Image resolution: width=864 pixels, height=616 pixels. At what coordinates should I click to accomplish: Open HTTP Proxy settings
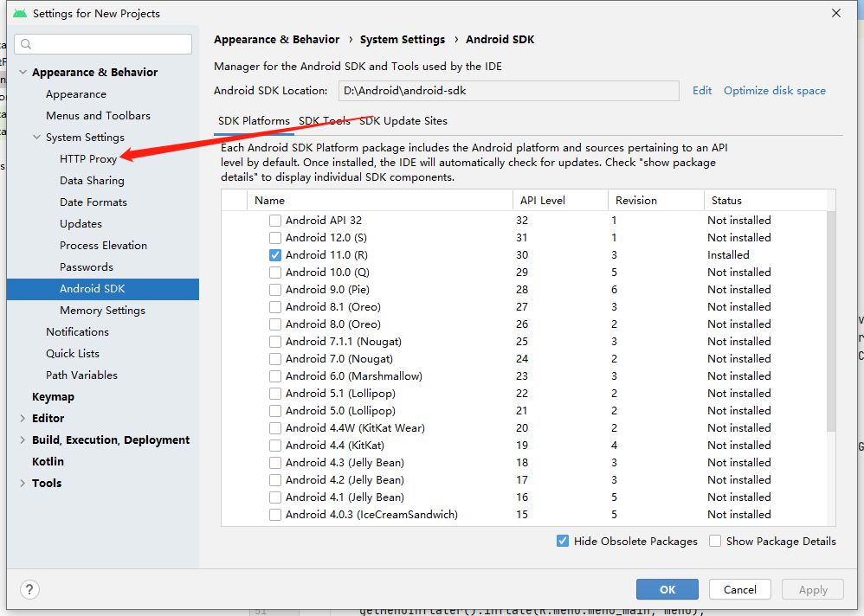coord(88,159)
